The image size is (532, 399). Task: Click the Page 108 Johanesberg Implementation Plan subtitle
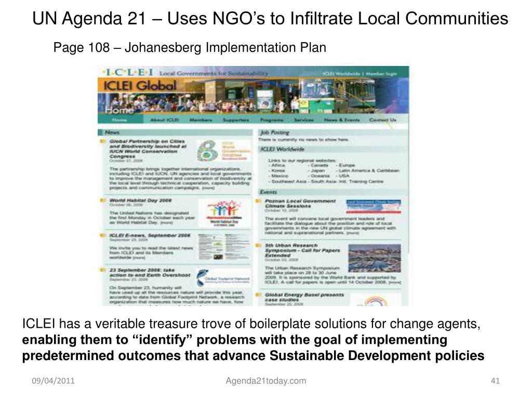(190, 47)
